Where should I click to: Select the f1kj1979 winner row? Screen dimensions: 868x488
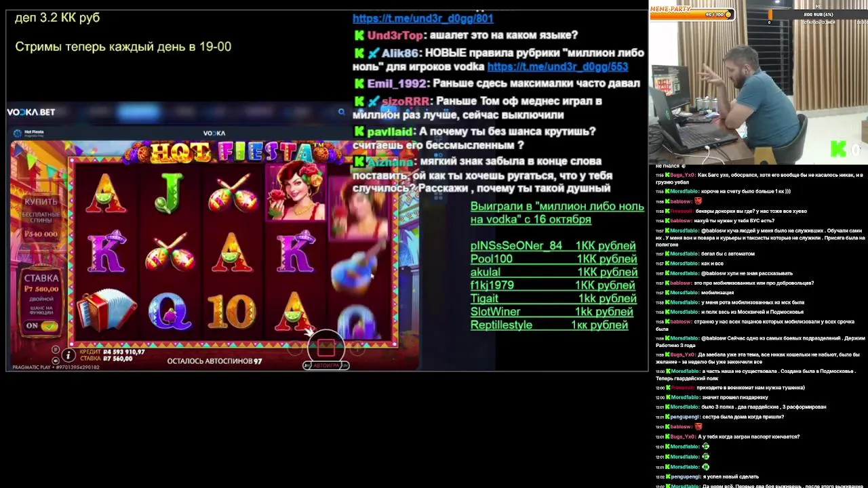click(553, 285)
